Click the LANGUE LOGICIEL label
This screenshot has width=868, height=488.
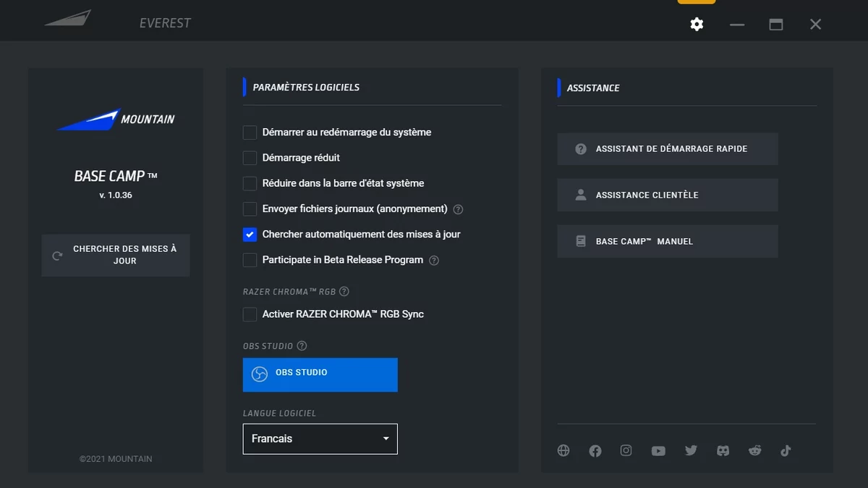[x=279, y=413]
